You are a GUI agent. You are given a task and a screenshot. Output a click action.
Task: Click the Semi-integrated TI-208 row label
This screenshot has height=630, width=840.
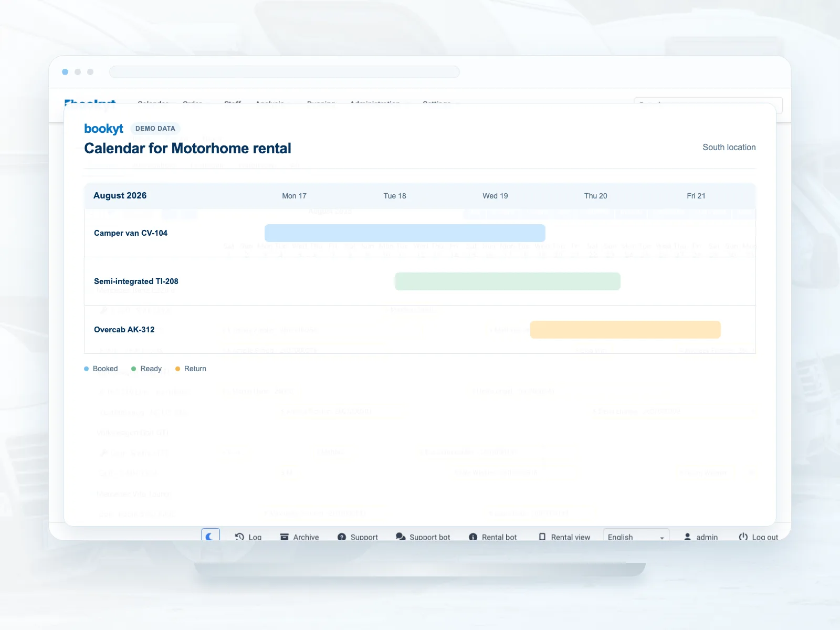click(x=136, y=281)
